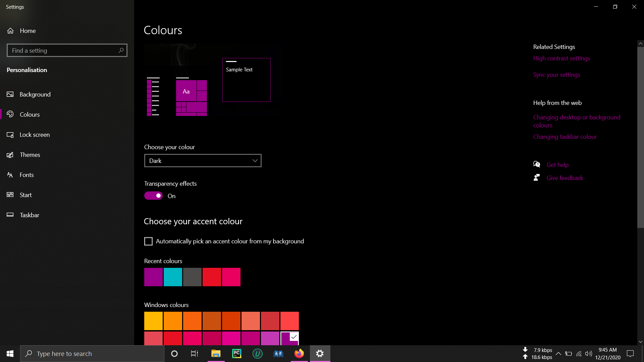
Task: Open the Taskbar settings section
Action: [x=30, y=215]
